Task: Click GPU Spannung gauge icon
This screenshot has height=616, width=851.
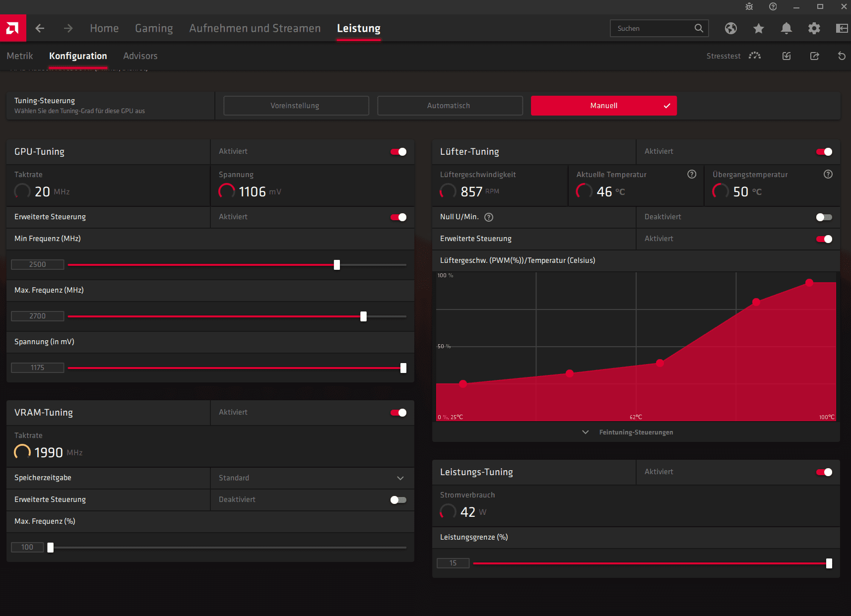Action: [x=227, y=191]
